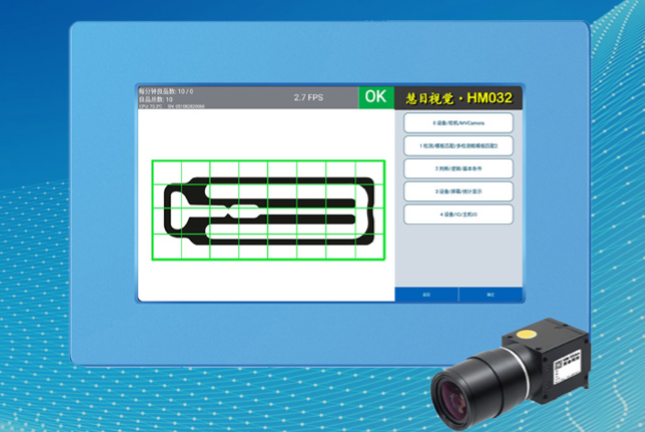Click the green OK result indicator
645x432 pixels.
[x=376, y=97]
